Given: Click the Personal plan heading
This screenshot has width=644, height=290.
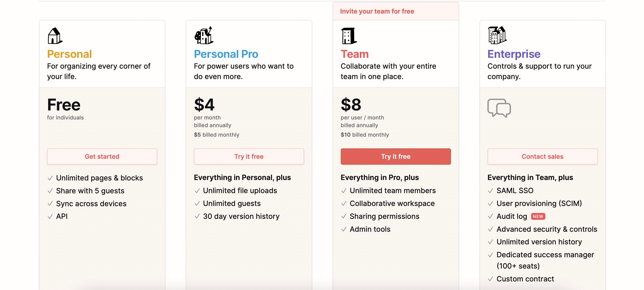Looking at the screenshot, I should [69, 54].
